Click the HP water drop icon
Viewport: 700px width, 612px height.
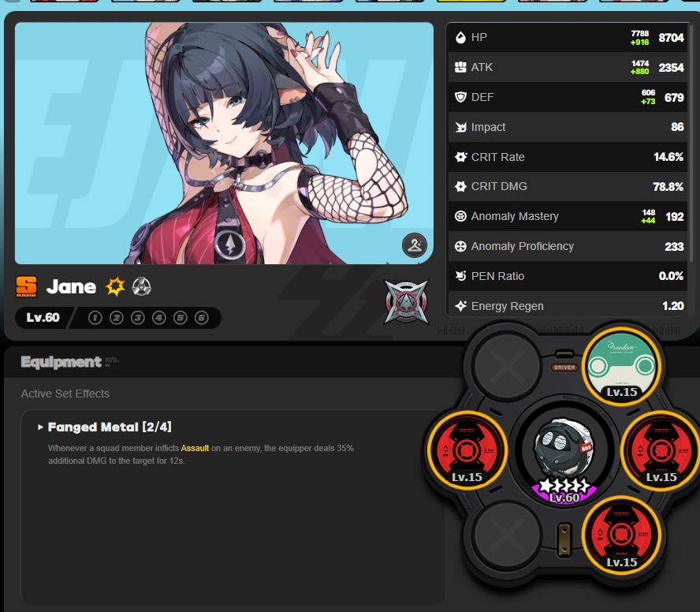coord(460,38)
